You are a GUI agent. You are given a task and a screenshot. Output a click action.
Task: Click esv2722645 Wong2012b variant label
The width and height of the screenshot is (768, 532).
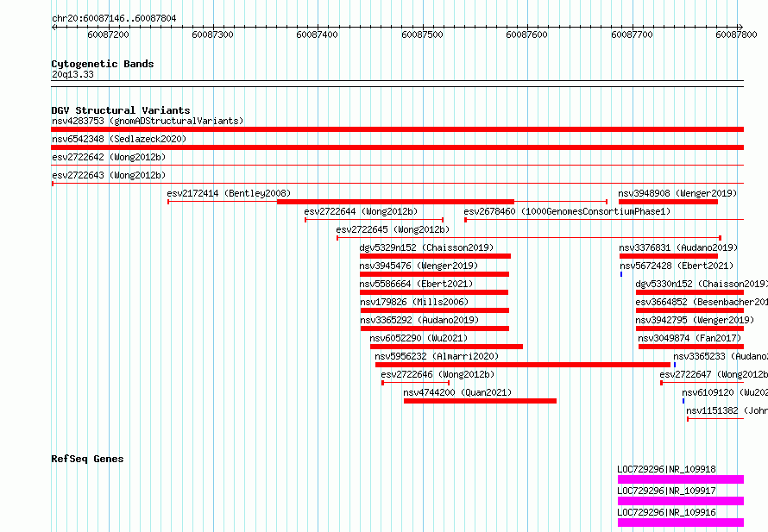tap(393, 229)
